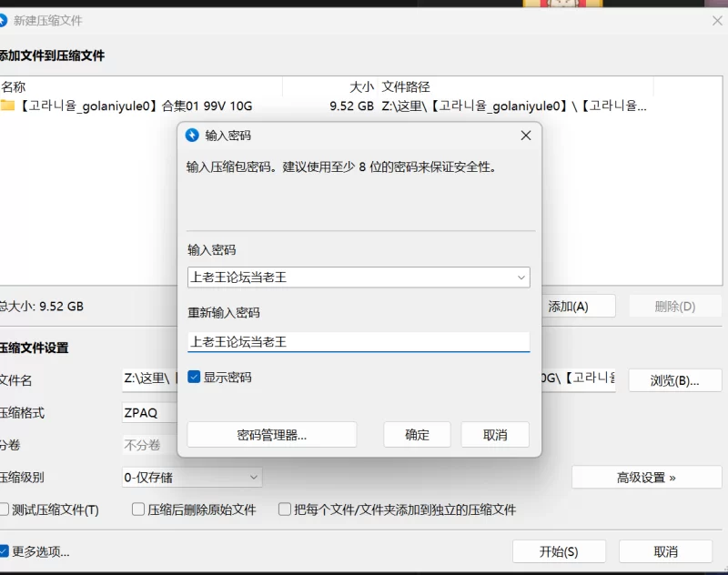
Task: Click the Z:\这里\ file path cell
Action: point(514,106)
